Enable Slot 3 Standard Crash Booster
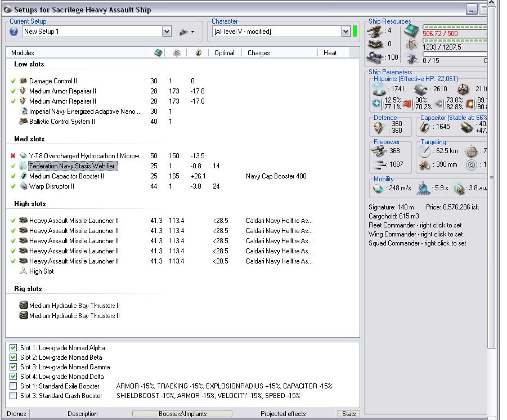Viewport: 507px width, 420px height. click(x=13, y=396)
